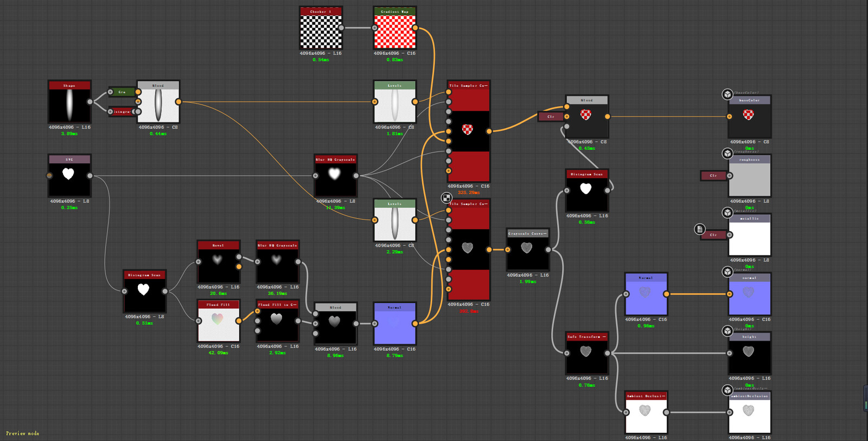868x441 pixels.
Task: Select the Shape node
Action: [x=69, y=102]
